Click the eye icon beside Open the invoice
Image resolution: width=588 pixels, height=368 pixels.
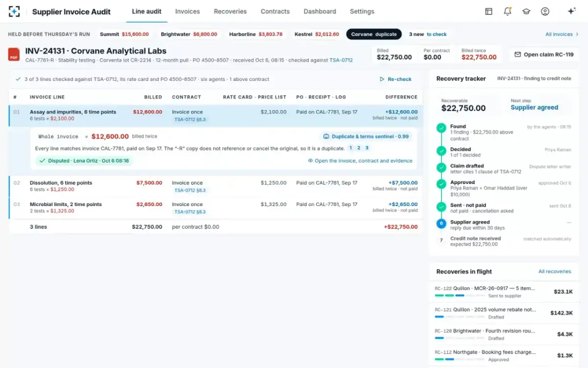pos(310,160)
